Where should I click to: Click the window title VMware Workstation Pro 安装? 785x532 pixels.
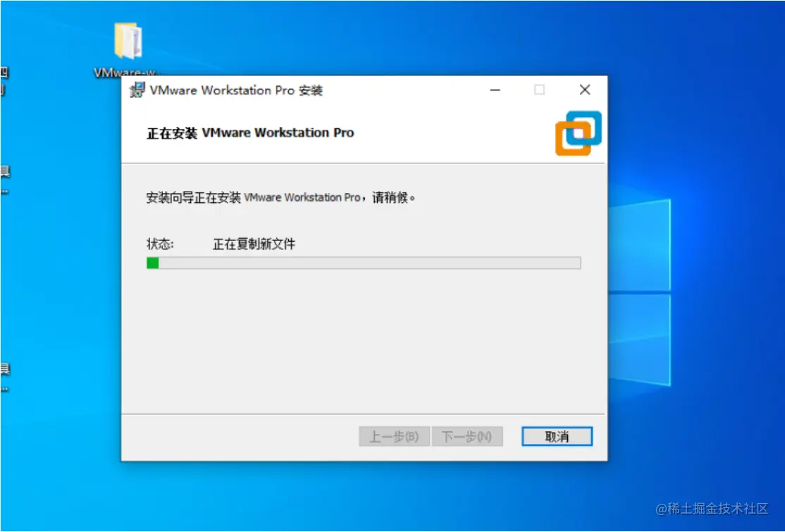[x=236, y=91]
